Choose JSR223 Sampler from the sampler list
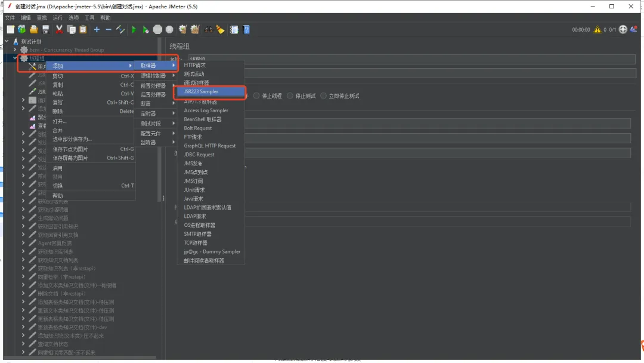644x363 pixels. (x=209, y=92)
